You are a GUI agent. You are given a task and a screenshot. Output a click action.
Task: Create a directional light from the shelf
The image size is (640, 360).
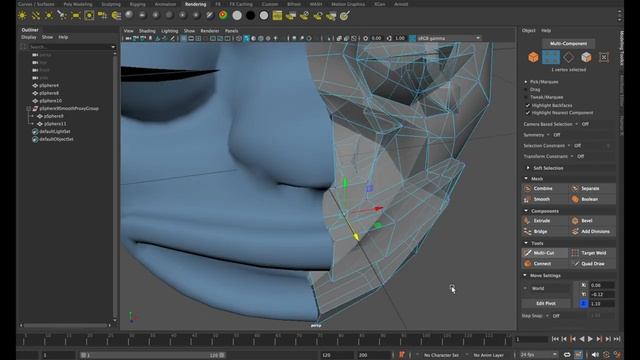click(x=36, y=16)
